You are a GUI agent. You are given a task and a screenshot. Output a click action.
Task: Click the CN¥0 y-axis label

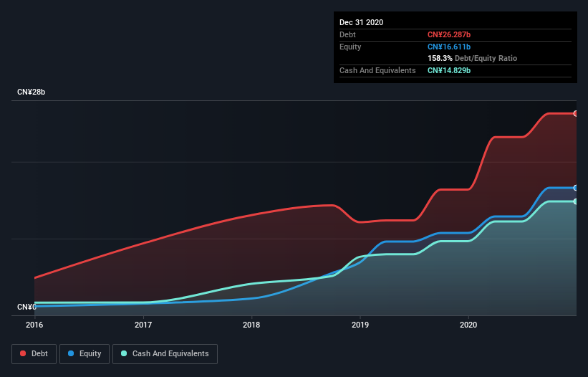point(26,307)
